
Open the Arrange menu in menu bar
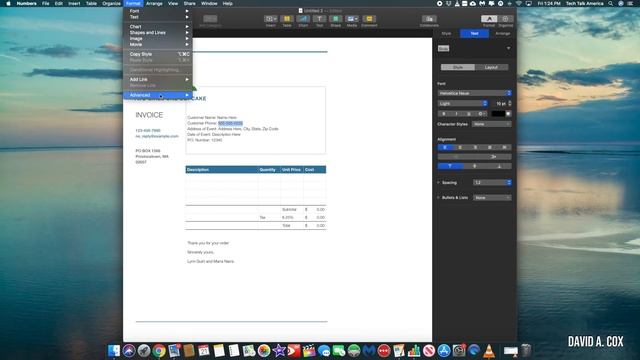point(154,3)
